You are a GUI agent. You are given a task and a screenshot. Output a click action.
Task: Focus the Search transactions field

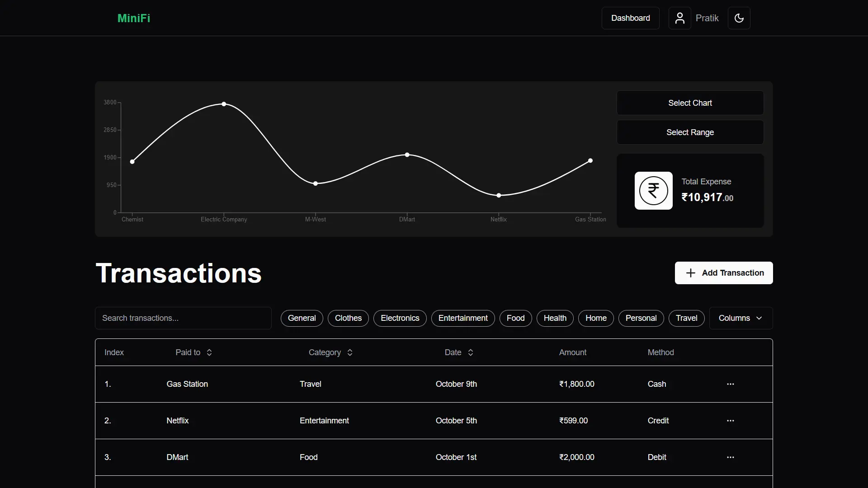[183, 318]
